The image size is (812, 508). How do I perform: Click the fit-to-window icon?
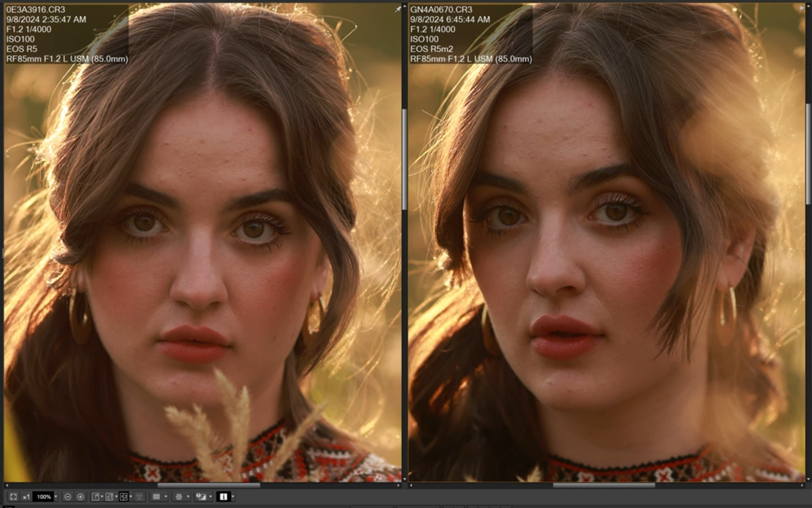coord(14,497)
